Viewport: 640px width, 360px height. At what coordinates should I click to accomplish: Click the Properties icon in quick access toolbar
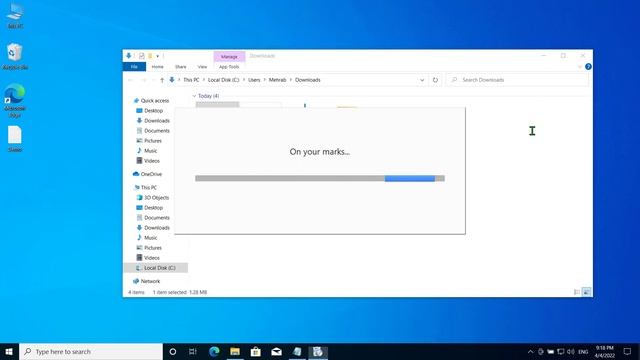click(142, 56)
